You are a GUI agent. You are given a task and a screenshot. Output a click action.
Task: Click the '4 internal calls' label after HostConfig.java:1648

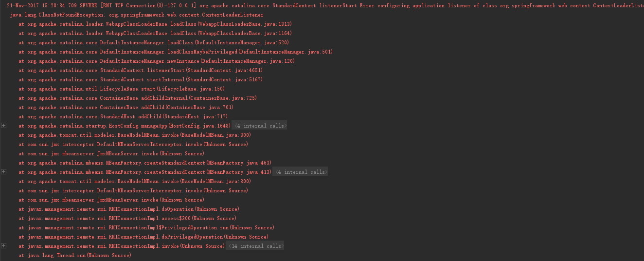[260, 126]
